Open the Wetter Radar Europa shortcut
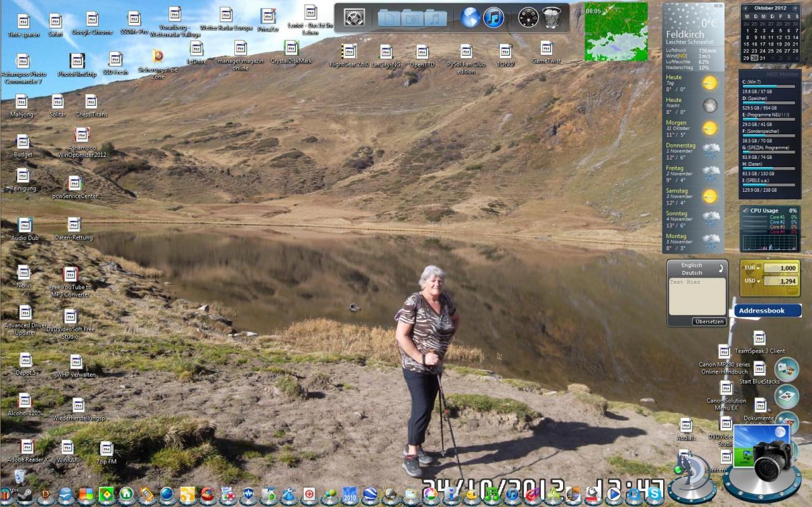Viewport: 812px width, 507px height. click(226, 19)
